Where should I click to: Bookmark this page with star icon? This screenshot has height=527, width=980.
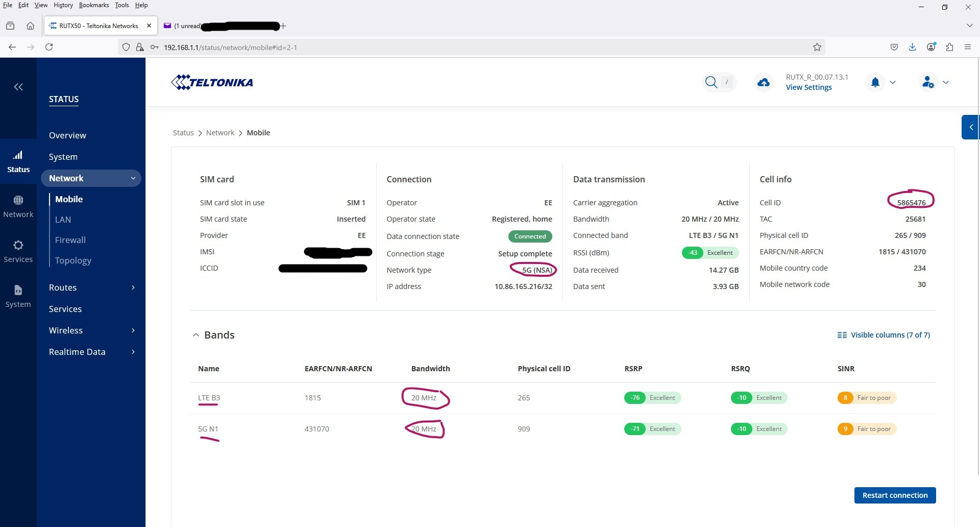(817, 47)
